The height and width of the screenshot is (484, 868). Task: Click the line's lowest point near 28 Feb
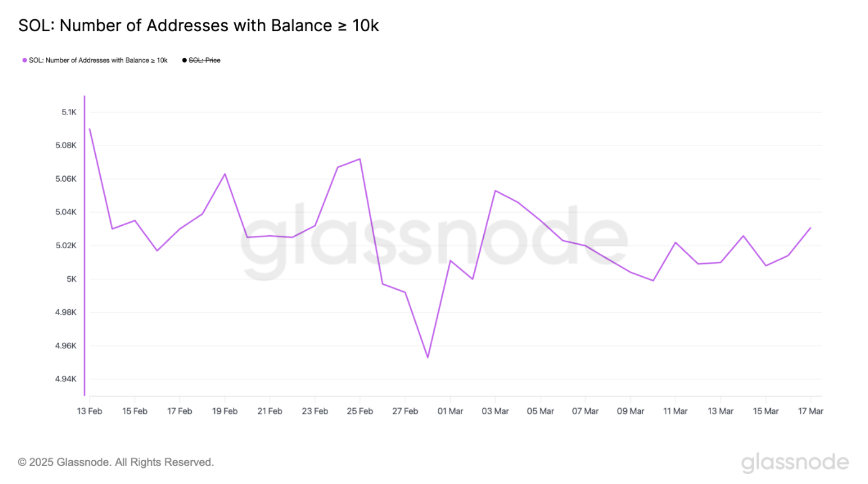pyautogui.click(x=428, y=357)
